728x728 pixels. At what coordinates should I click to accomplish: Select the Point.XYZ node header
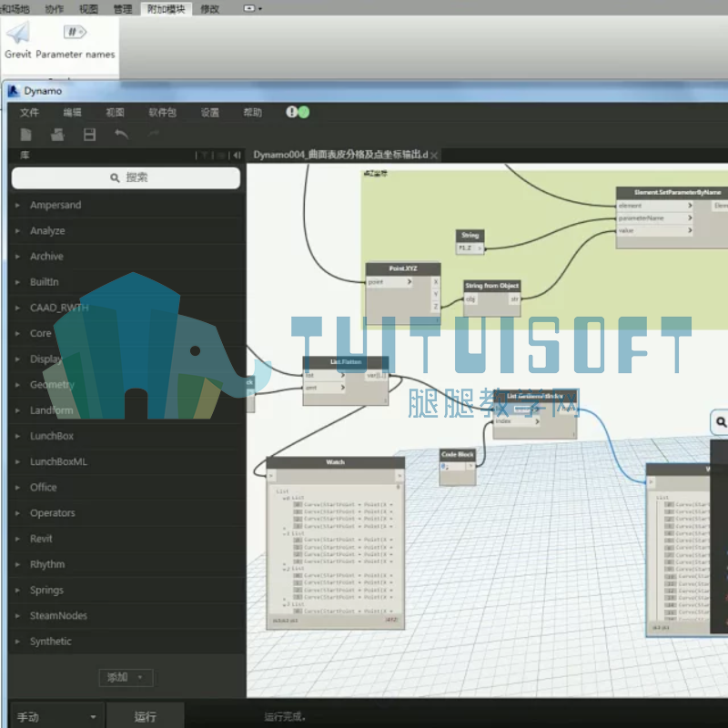click(x=403, y=268)
